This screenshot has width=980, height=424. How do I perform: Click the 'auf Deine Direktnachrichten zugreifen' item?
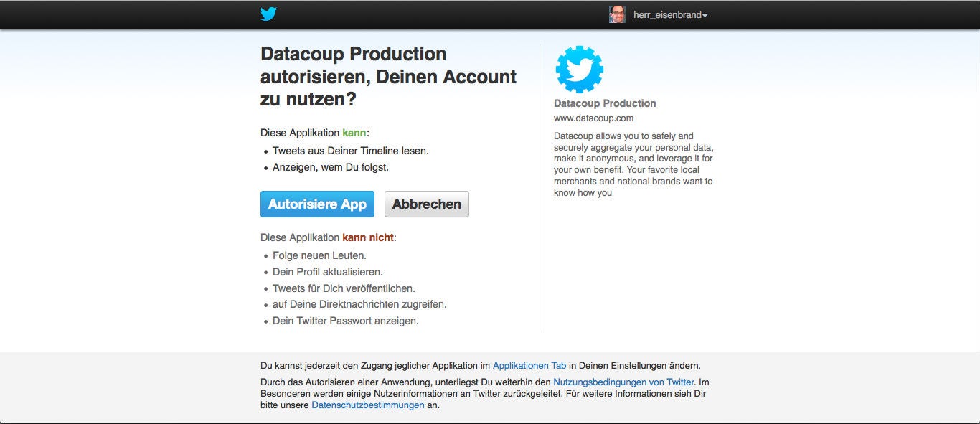point(359,304)
